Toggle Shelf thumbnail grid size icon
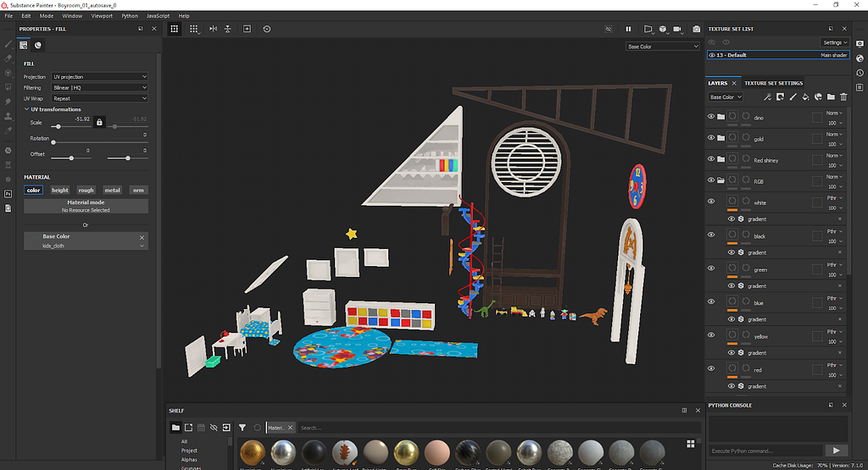868x470 pixels. pos(690,444)
